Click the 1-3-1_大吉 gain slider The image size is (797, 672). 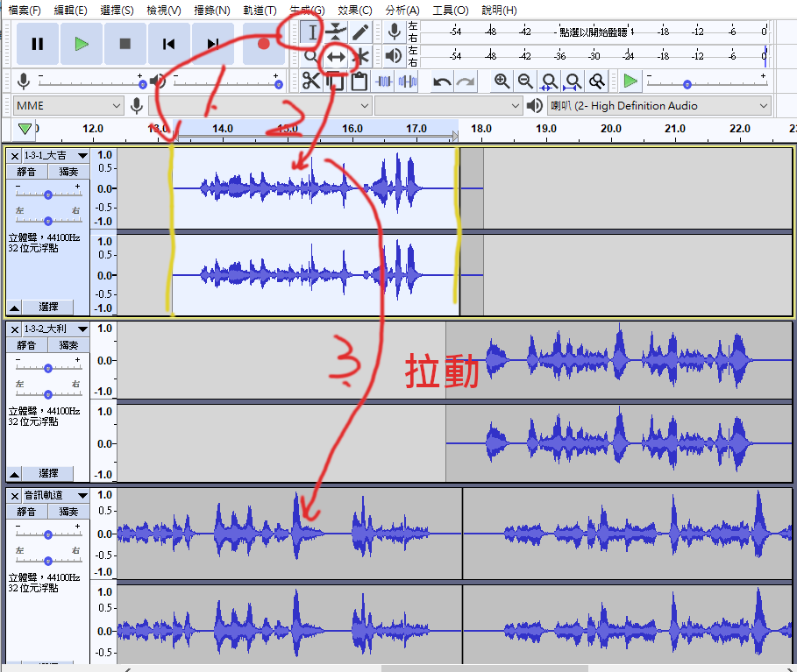48,194
